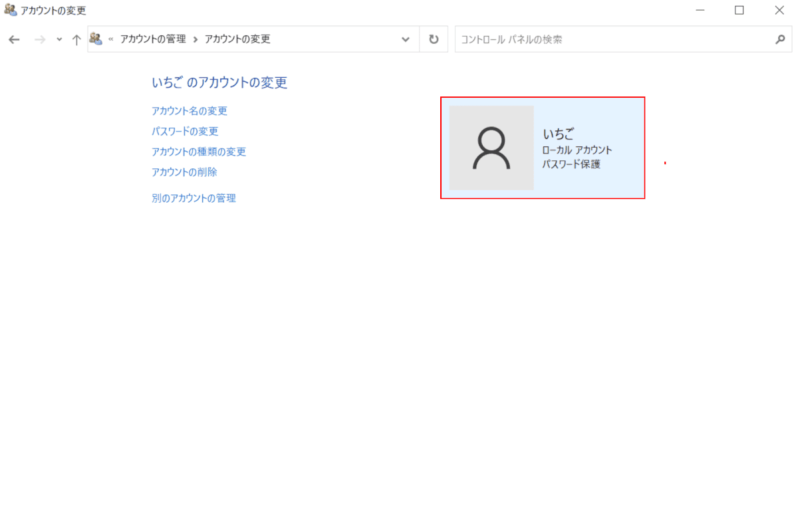Image resolution: width=798 pixels, height=532 pixels.
Task: Click the forward navigation arrow
Action: coord(40,40)
